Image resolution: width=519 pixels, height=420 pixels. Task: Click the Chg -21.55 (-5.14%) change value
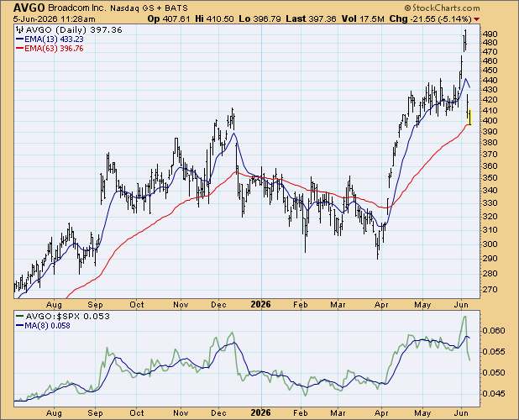pyautogui.click(x=430, y=18)
